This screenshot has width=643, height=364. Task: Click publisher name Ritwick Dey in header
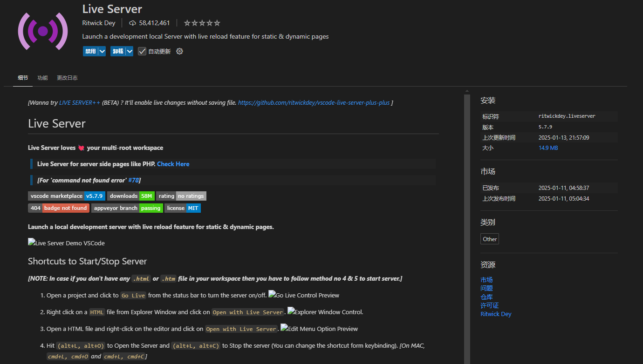(x=99, y=23)
